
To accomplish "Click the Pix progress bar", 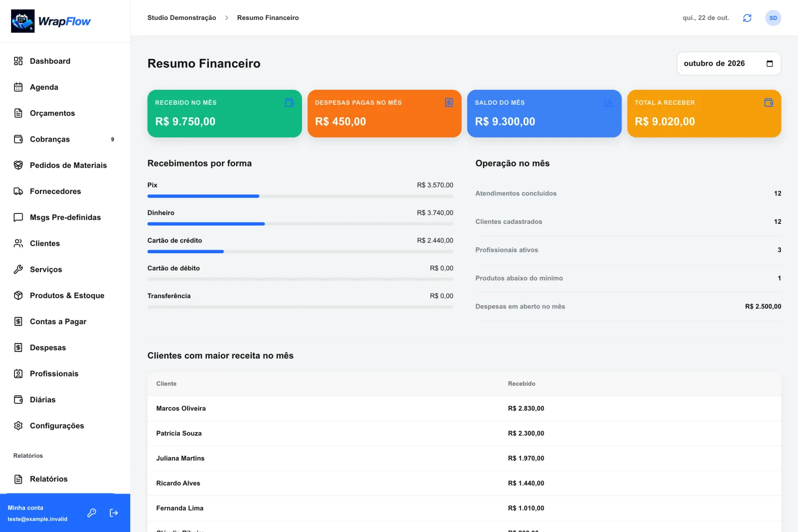I will pos(300,196).
